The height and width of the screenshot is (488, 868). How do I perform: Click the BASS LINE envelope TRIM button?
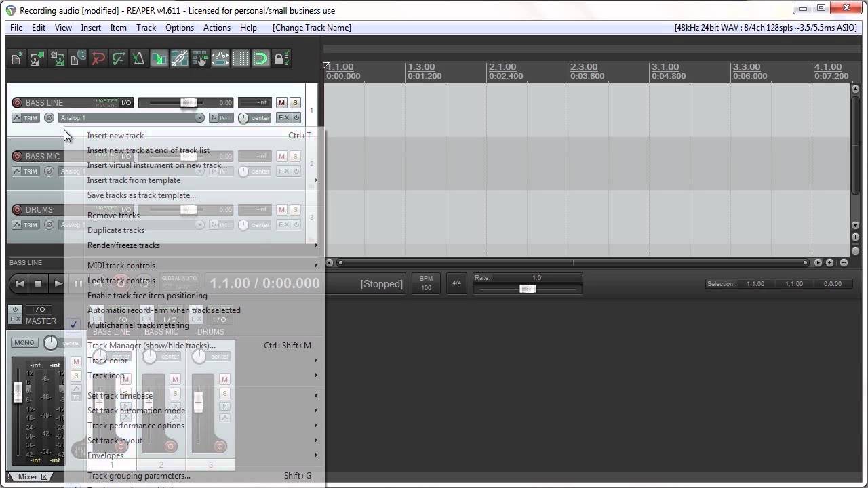click(x=26, y=118)
